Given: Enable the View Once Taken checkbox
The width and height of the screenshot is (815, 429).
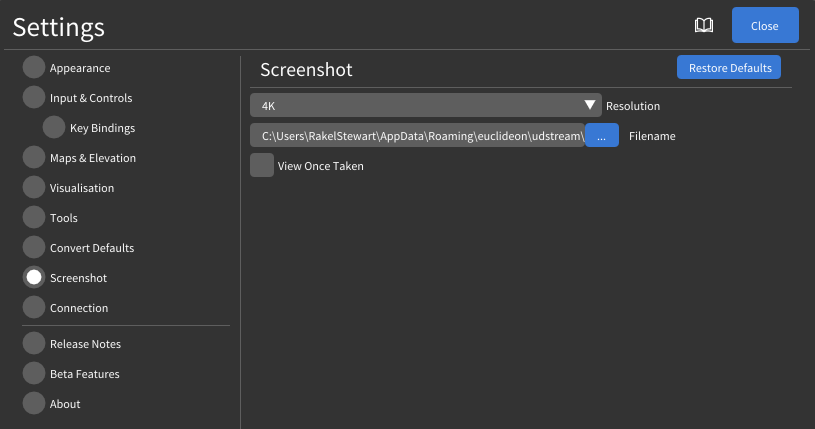Looking at the screenshot, I should pyautogui.click(x=262, y=166).
